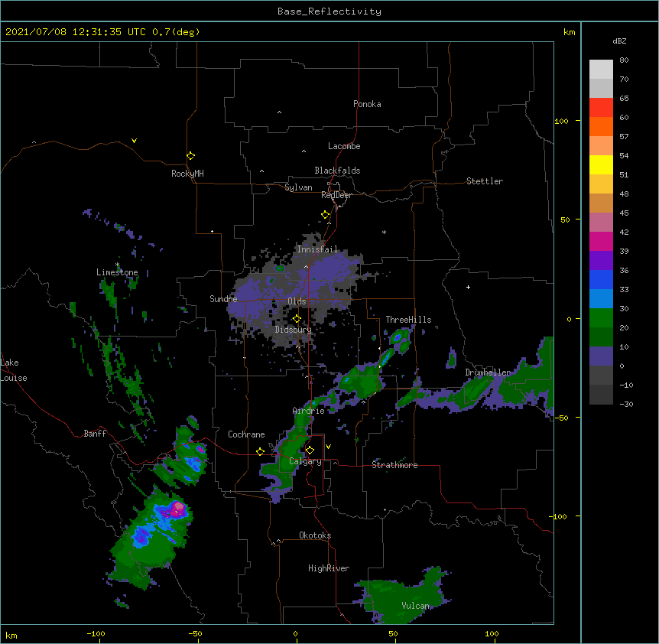This screenshot has height=644, width=659.
Task: Pick the slate violet 0-10 dBZ swatch
Action: pyautogui.click(x=601, y=356)
